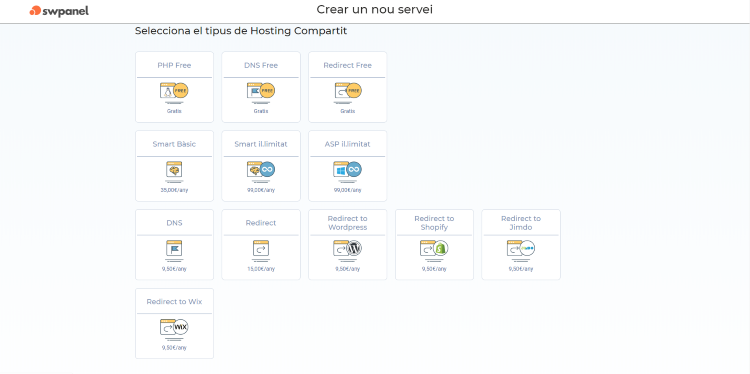The width and height of the screenshot is (750, 374).
Task: Click 9,50€/any under Redirect to Wix
Action: [174, 348]
